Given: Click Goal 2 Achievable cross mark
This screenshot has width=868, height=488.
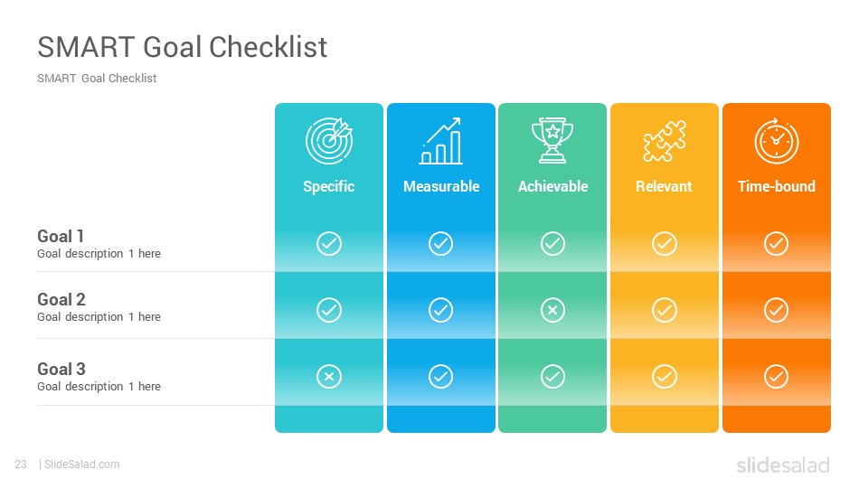Looking at the screenshot, I should pyautogui.click(x=552, y=310).
